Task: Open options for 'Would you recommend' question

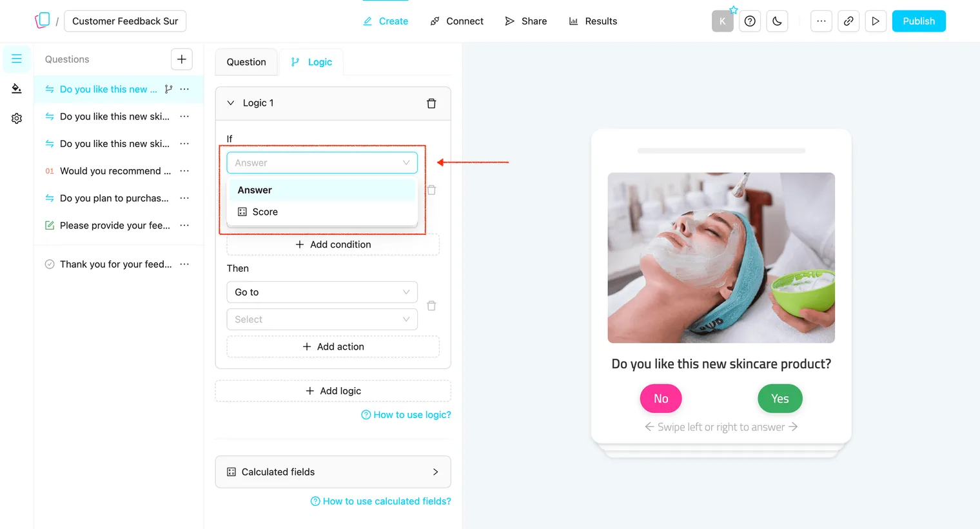Action: (184, 171)
